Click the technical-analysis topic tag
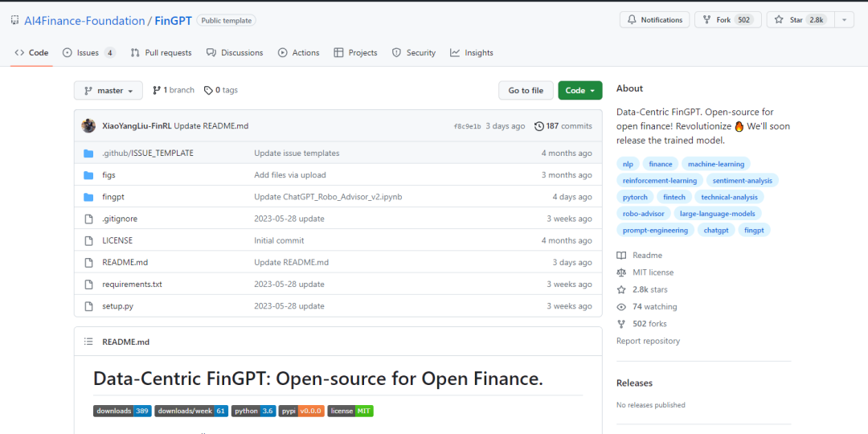868x434 pixels. (729, 197)
